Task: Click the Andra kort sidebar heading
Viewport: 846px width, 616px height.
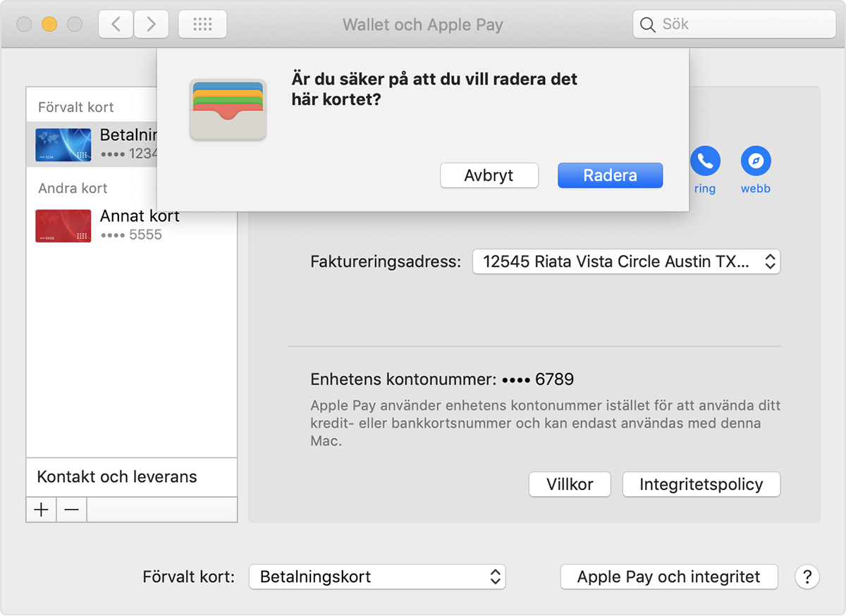Action: tap(73, 188)
